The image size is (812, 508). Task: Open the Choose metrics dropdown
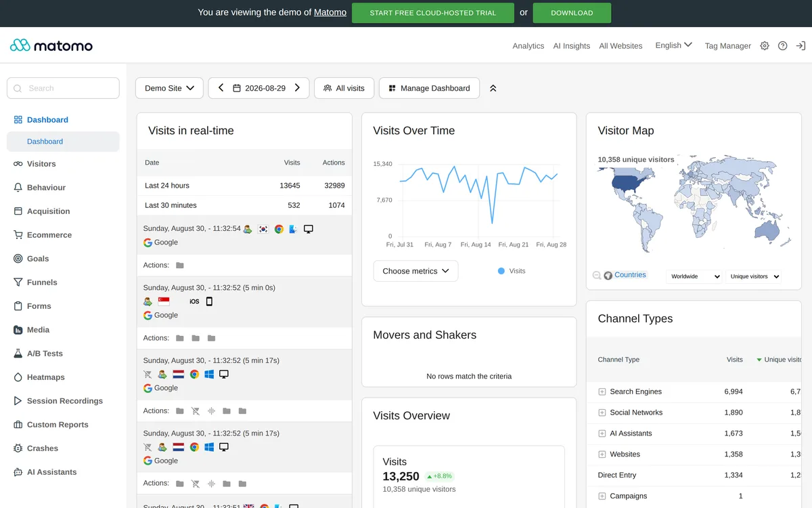click(415, 271)
